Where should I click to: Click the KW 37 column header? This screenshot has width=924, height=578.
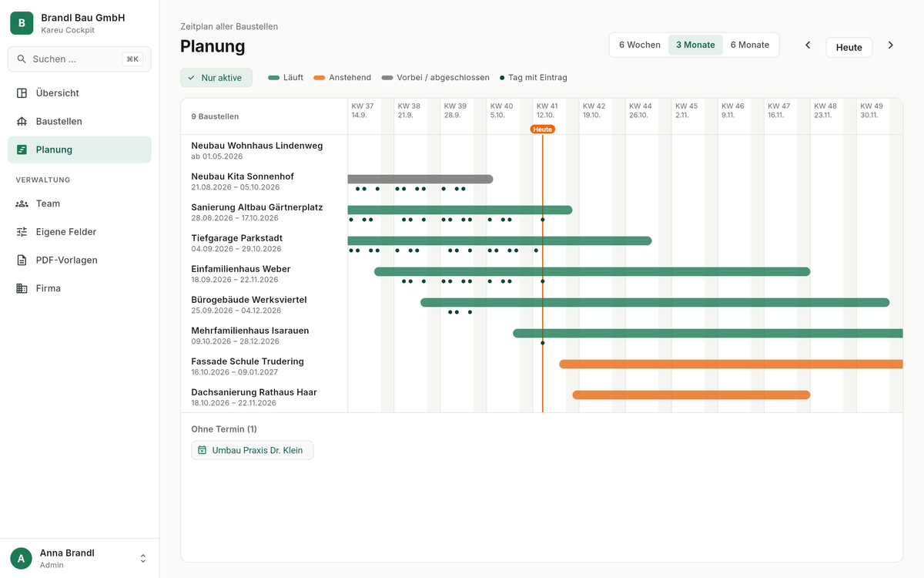[x=363, y=110]
